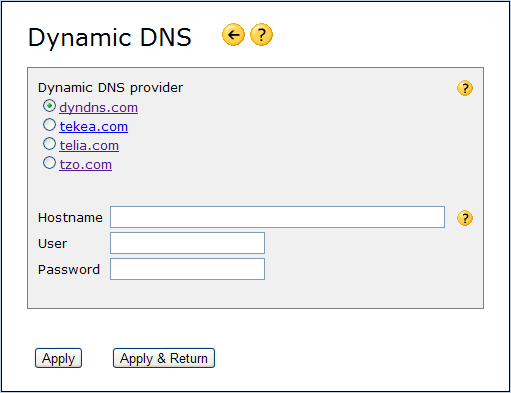The height and width of the screenshot is (393, 511).
Task: Select the tekea.com radio button
Action: click(49, 125)
